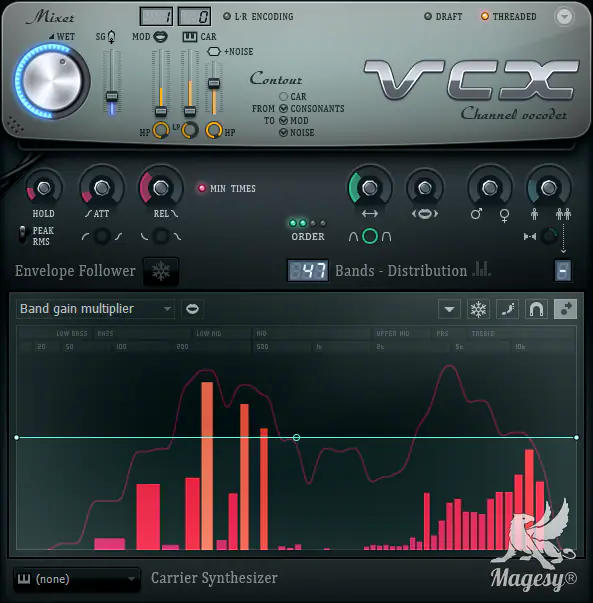The height and width of the screenshot is (603, 593).
Task: Click the HOLD knob
Action: click(x=43, y=188)
